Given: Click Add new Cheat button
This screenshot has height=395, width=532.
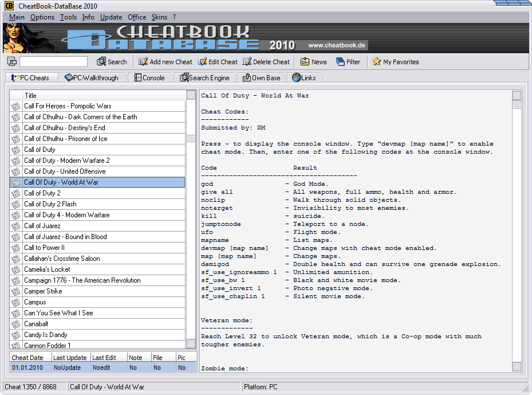Looking at the screenshot, I should click(x=165, y=62).
